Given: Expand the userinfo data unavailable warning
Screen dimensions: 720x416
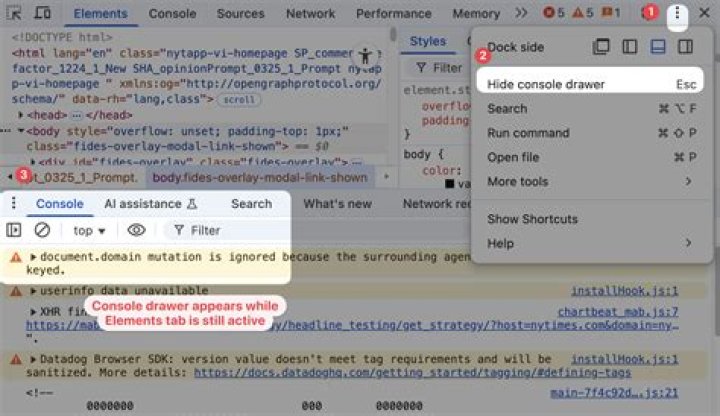Looking at the screenshot, I should [x=33, y=291].
